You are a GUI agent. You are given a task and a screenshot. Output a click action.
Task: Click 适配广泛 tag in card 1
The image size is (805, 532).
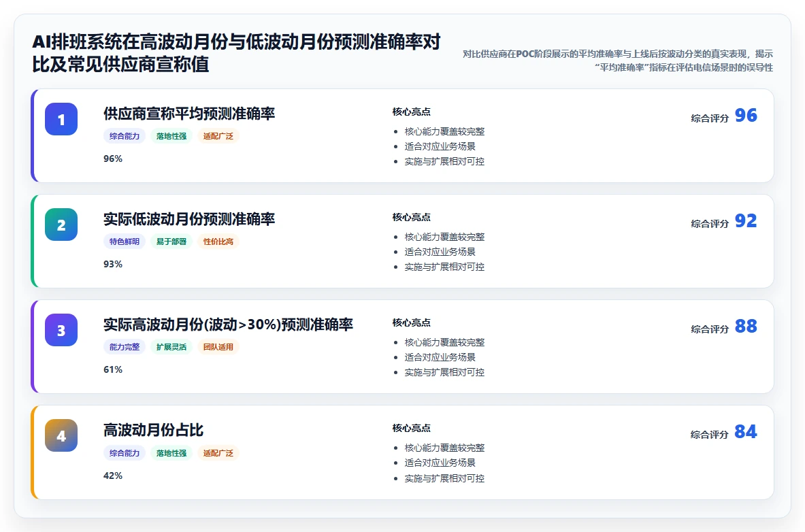click(x=218, y=136)
